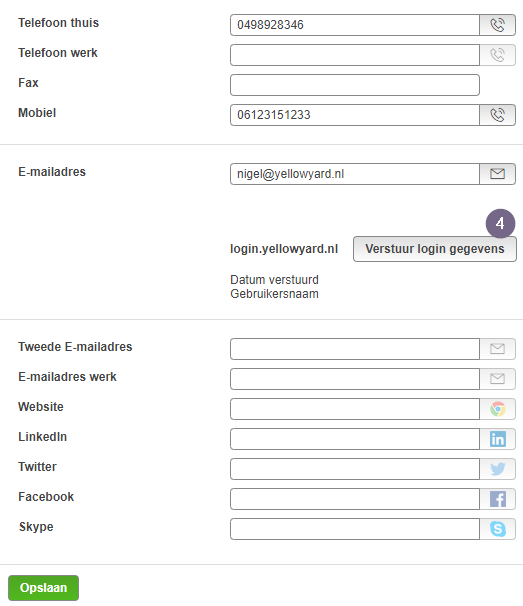Screen dimensions: 523x606
Task: Dial the Mobiel number with phone icon
Action: point(497,115)
